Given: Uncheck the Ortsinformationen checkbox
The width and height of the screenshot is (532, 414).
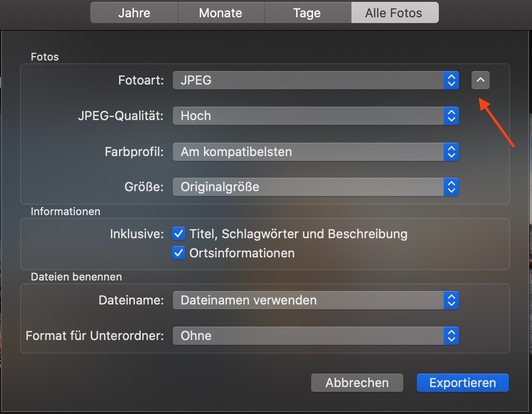Looking at the screenshot, I should pyautogui.click(x=179, y=253).
